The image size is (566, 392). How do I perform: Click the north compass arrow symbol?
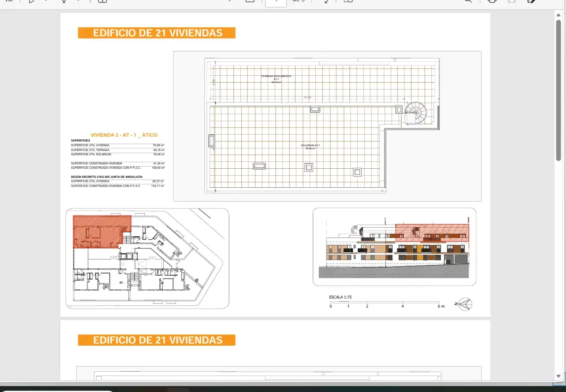[x=466, y=304]
